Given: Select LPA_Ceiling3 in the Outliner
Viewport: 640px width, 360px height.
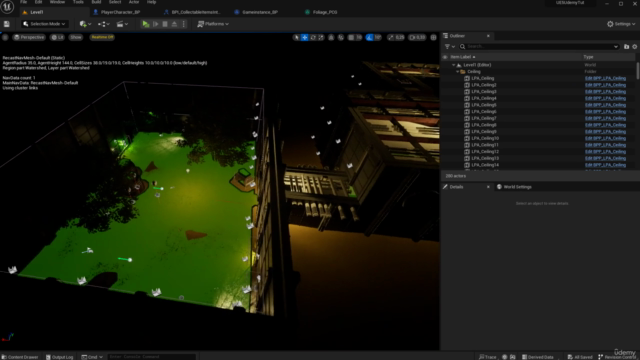Looking at the screenshot, I should pyautogui.click(x=484, y=91).
